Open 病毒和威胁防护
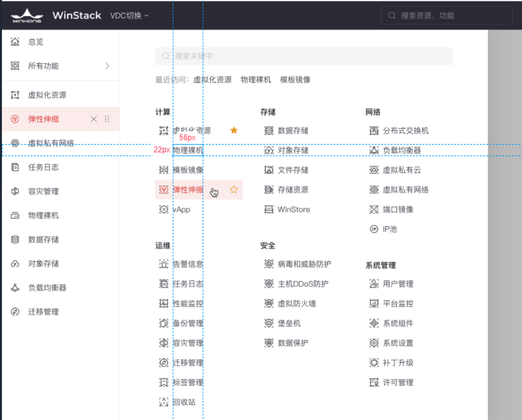The image size is (522, 420). coord(304,264)
